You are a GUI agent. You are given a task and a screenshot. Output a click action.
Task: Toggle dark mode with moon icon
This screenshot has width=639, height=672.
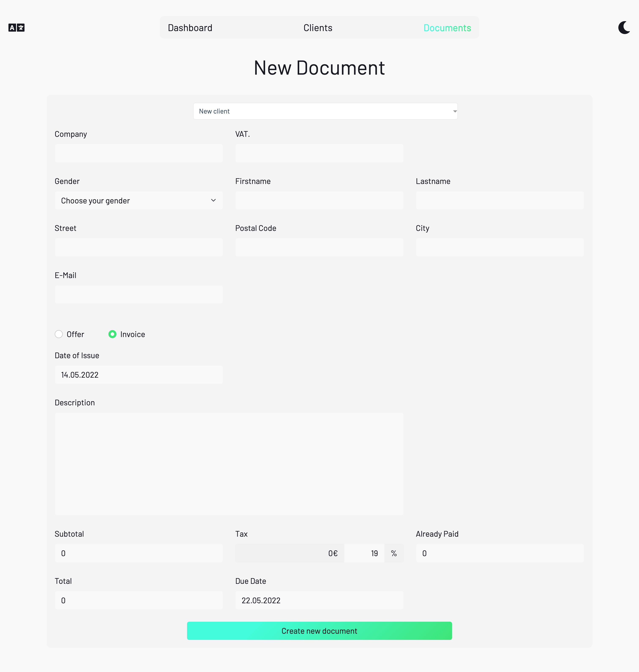(624, 28)
